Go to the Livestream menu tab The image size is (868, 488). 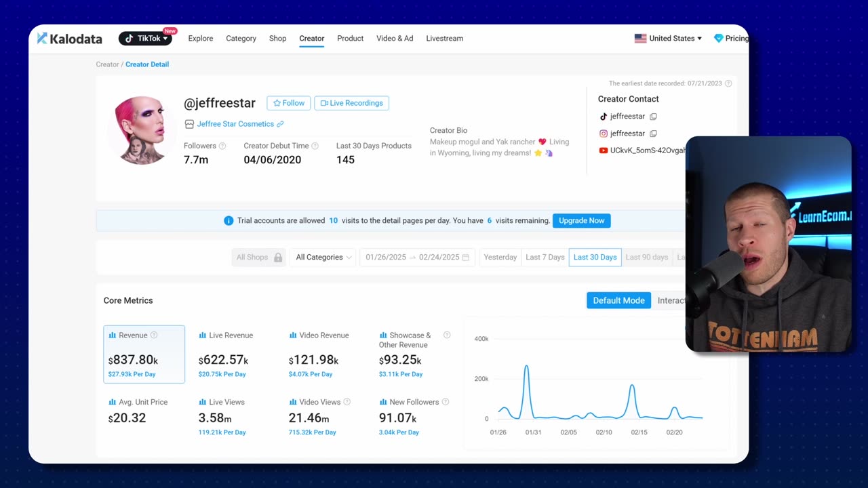click(444, 39)
